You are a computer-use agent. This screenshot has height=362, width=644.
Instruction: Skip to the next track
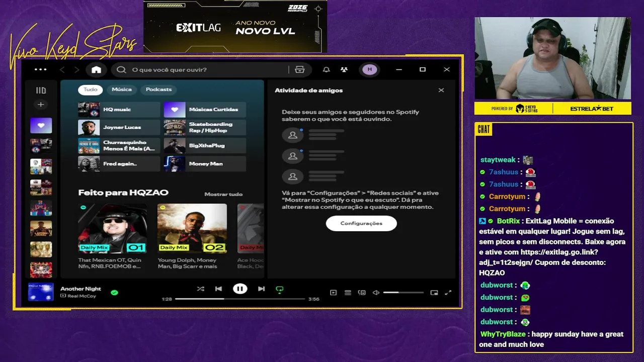pos(261,289)
